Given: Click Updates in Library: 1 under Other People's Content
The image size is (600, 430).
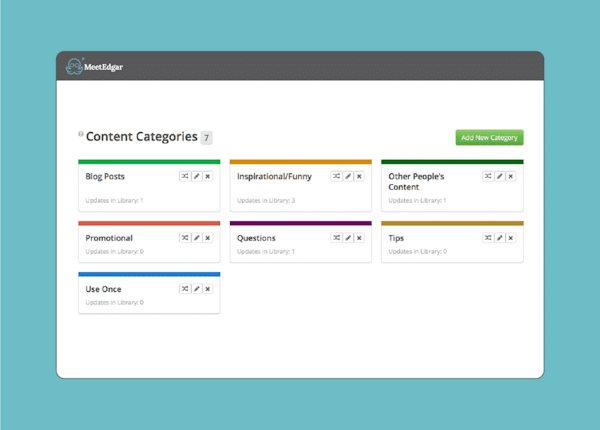Looking at the screenshot, I should click(417, 200).
